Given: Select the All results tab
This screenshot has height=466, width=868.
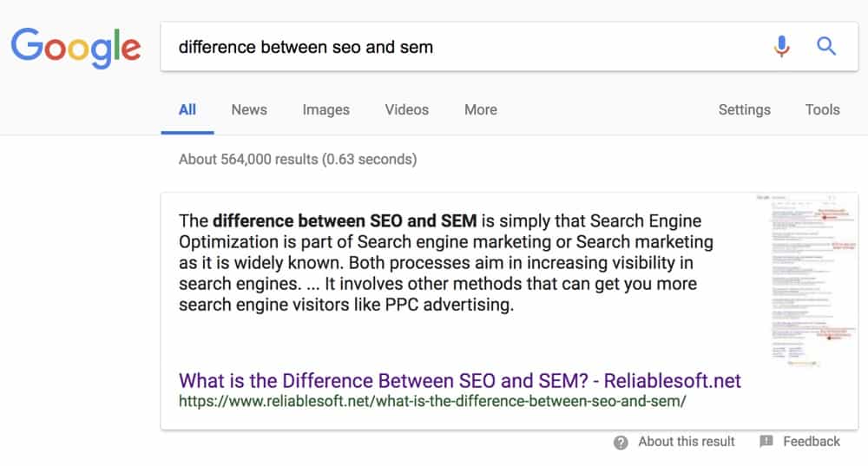Looking at the screenshot, I should [x=187, y=110].
